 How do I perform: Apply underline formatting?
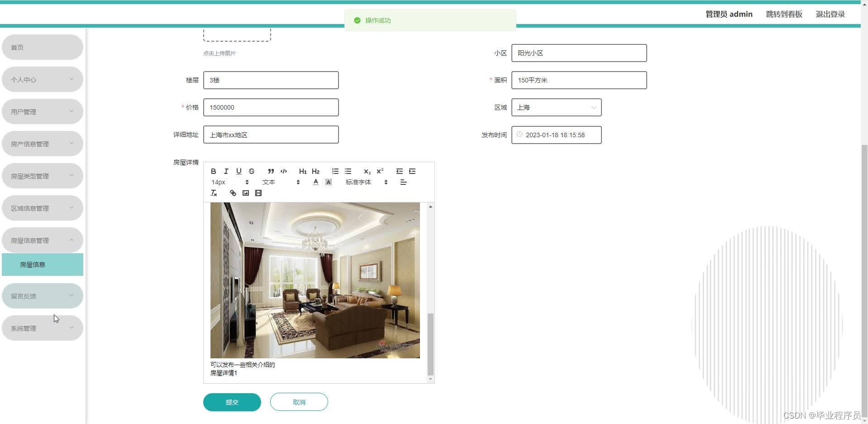(239, 171)
